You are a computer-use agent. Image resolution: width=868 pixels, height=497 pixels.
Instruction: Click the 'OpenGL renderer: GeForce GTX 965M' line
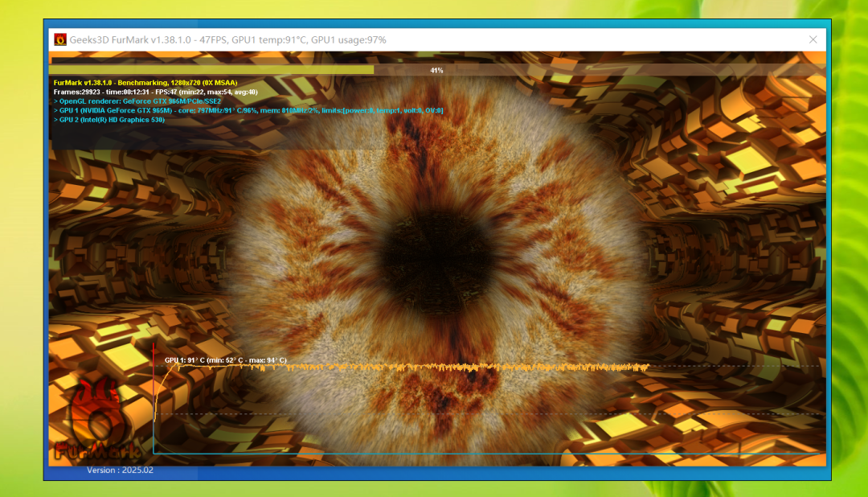click(x=137, y=101)
